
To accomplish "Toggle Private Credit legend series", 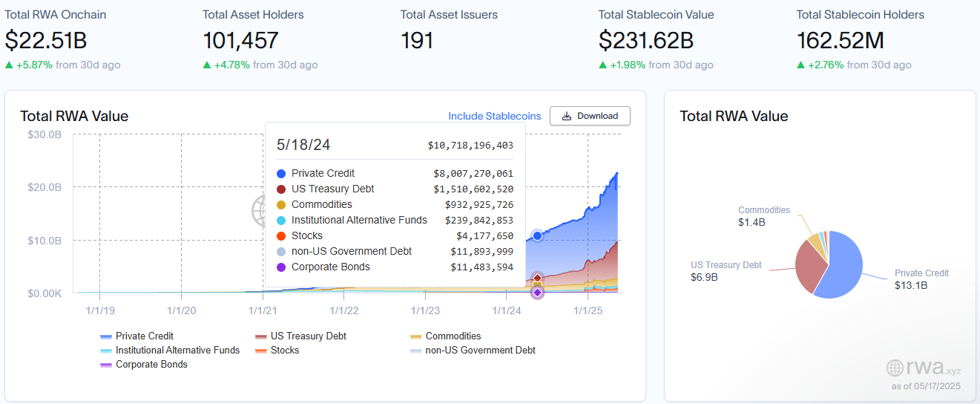I will coord(137,336).
